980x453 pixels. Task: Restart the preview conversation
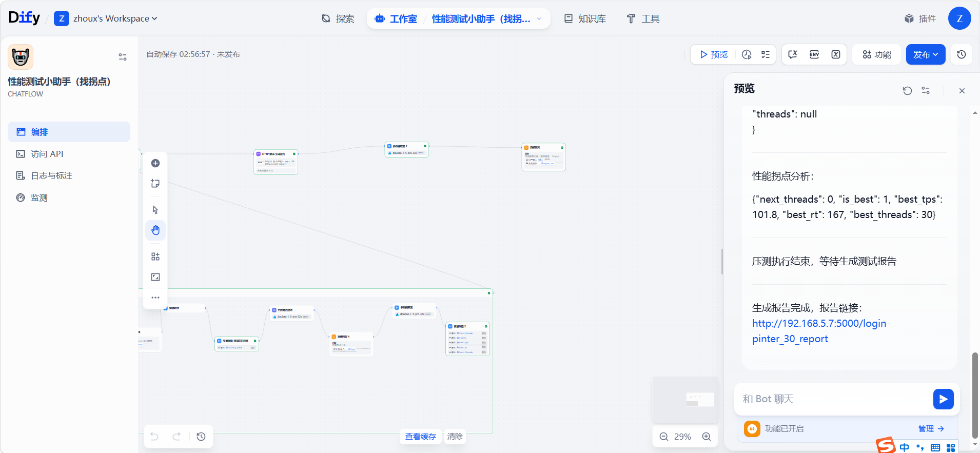coord(907,91)
